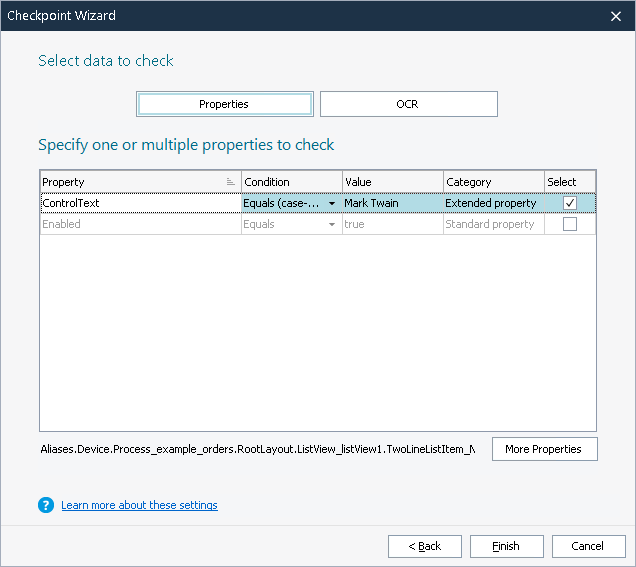Switch to the Properties tab

point(224,104)
